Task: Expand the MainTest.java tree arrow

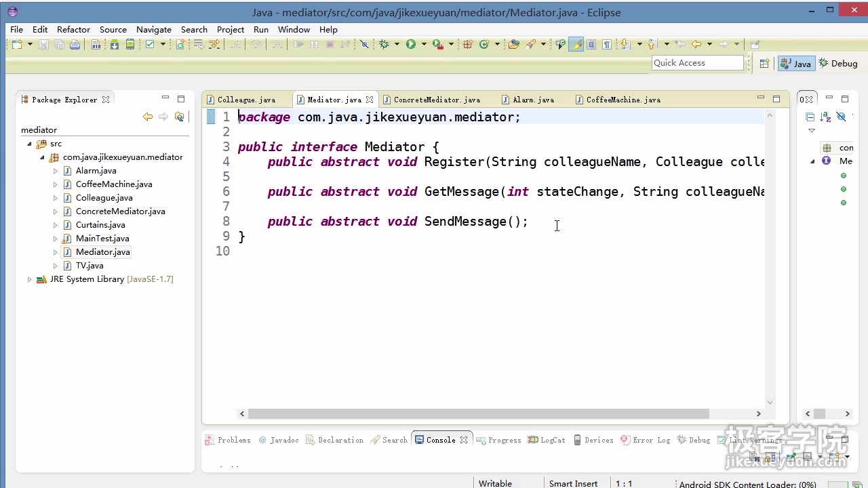Action: pyautogui.click(x=56, y=239)
